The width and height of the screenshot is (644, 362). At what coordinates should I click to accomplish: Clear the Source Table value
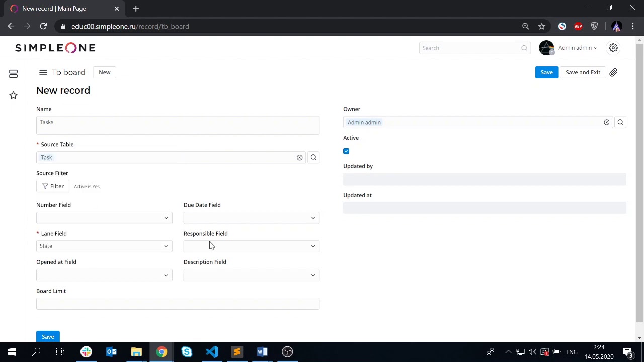(299, 158)
